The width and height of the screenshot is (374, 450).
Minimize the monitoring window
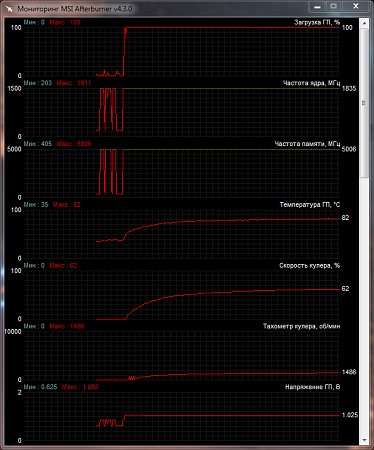317,6
